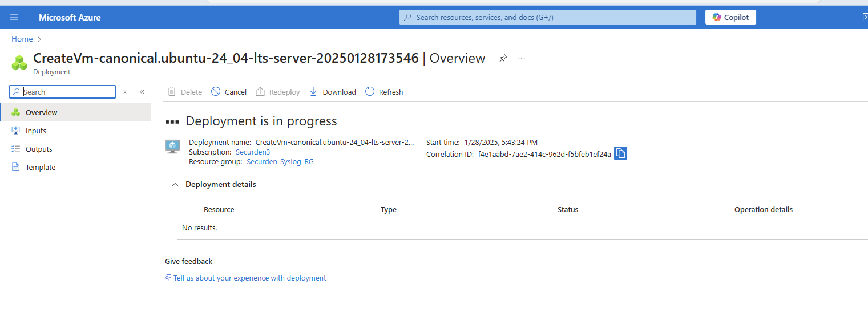
Task: Click the Inputs sidebar icon
Action: click(15, 131)
